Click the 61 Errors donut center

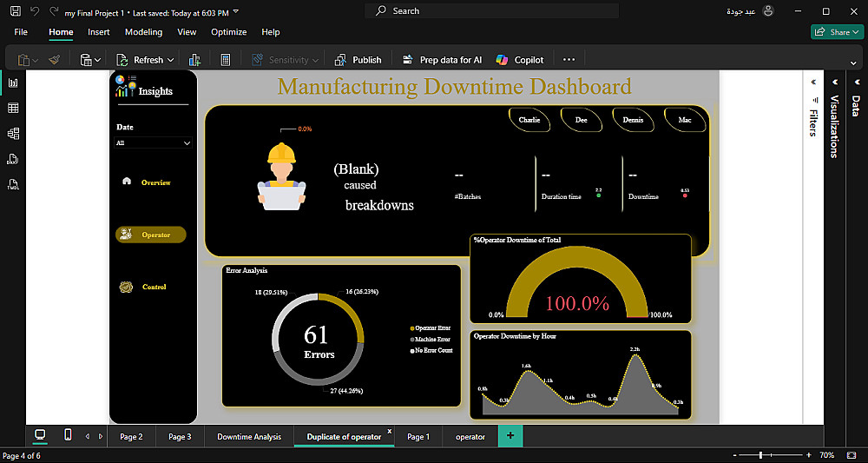(318, 342)
